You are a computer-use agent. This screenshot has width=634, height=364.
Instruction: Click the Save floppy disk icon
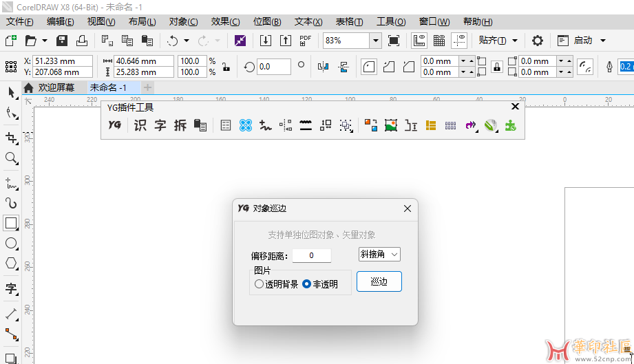pyautogui.click(x=61, y=41)
